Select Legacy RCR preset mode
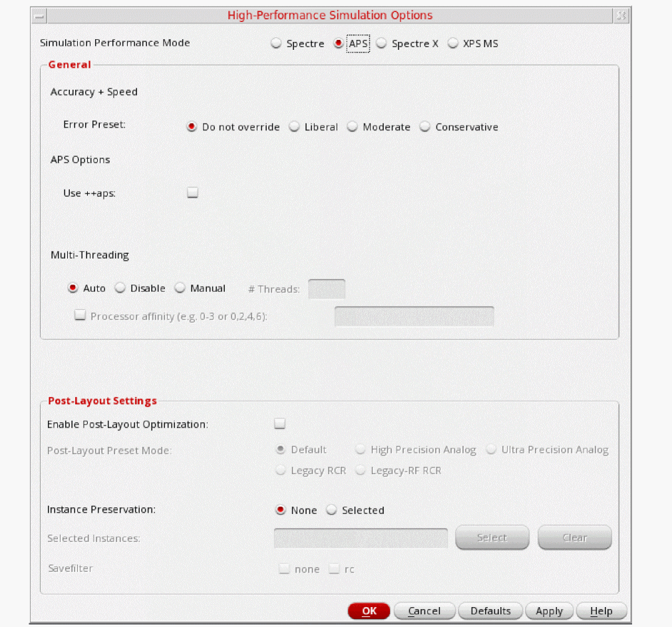This screenshot has width=672, height=627. (281, 470)
